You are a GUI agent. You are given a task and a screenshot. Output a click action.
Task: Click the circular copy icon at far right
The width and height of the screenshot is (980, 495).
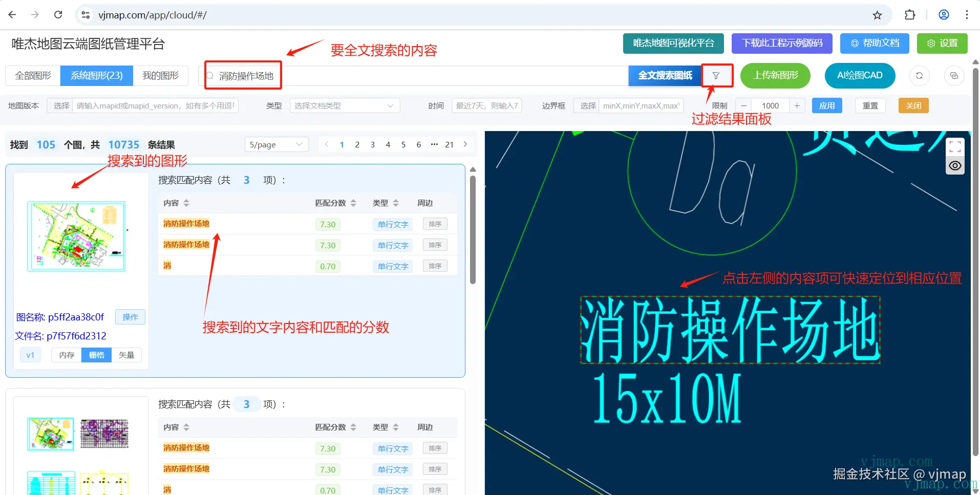point(954,76)
